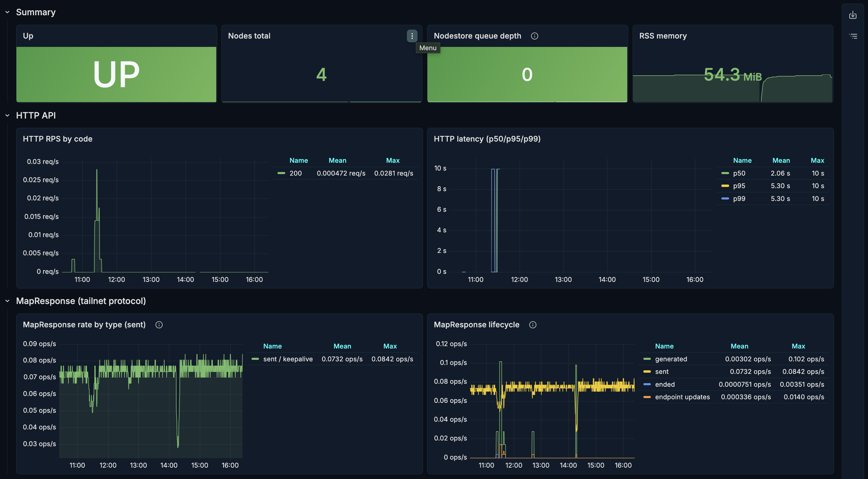
Task: Click the MapResponse rate by type panel title
Action: pos(84,325)
